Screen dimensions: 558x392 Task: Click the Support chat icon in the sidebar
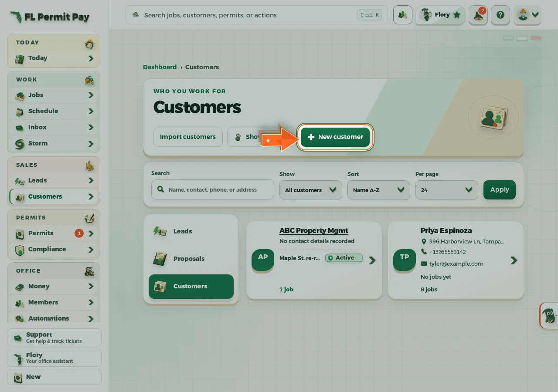pos(18,338)
